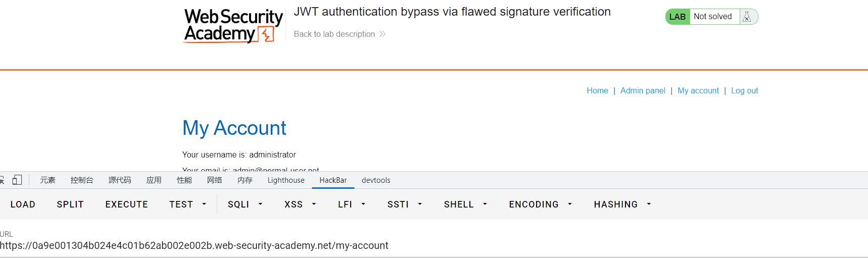The width and height of the screenshot is (868, 258).
Task: Click the LOAD button in HackBar
Action: 23,204
